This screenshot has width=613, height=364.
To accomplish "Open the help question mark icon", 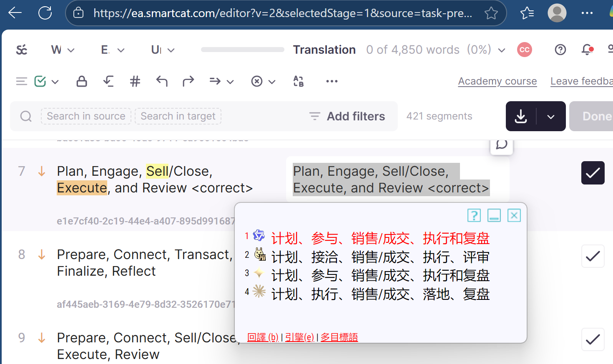I will (560, 50).
